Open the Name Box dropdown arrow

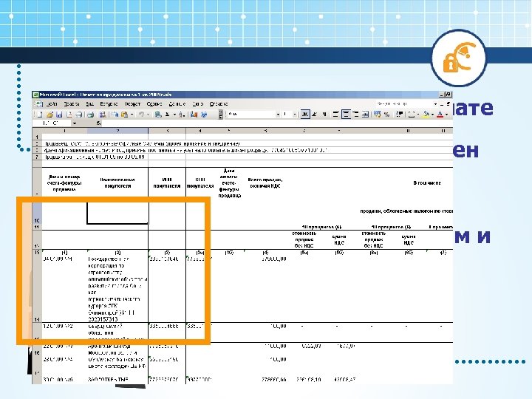click(x=75, y=123)
